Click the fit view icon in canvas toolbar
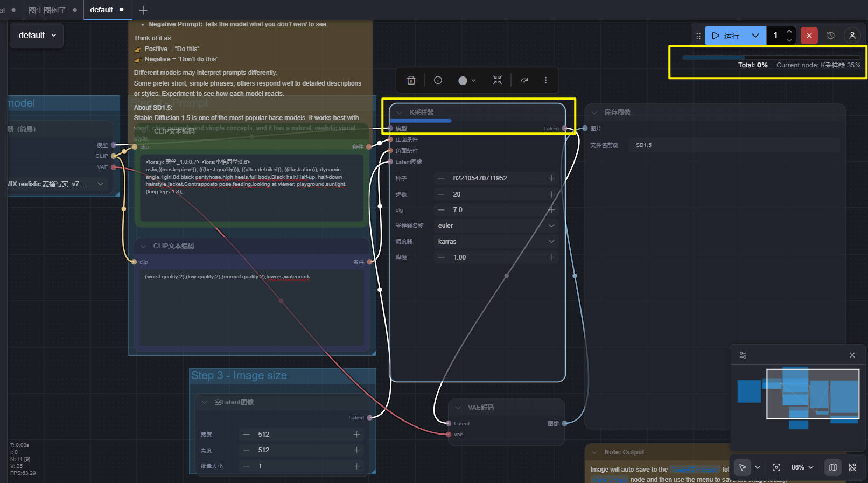The width and height of the screenshot is (868, 483). 776,467
